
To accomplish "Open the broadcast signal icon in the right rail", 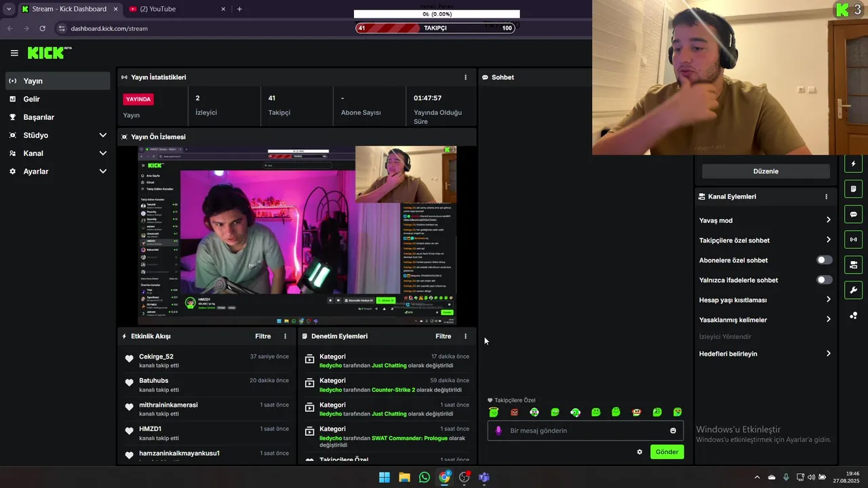I will [853, 239].
